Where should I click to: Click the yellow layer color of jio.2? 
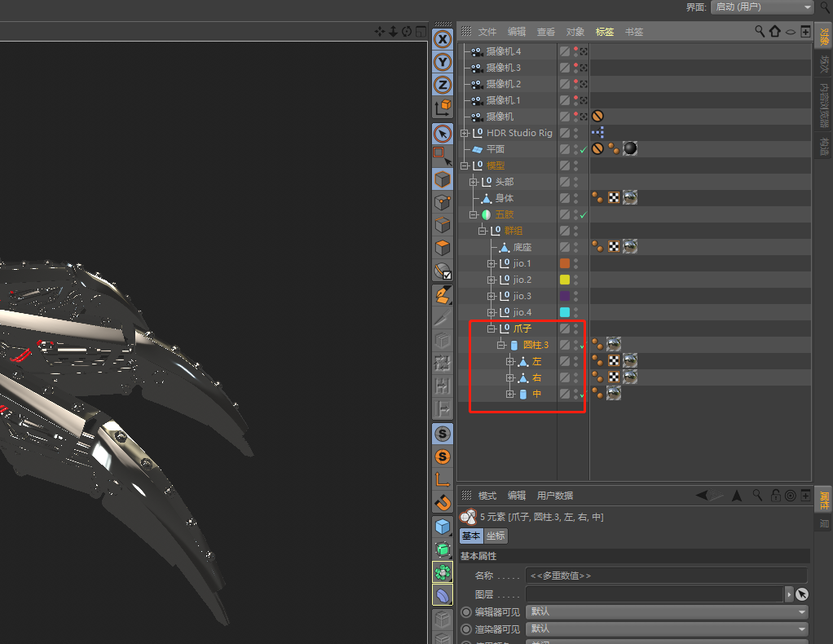(x=565, y=280)
